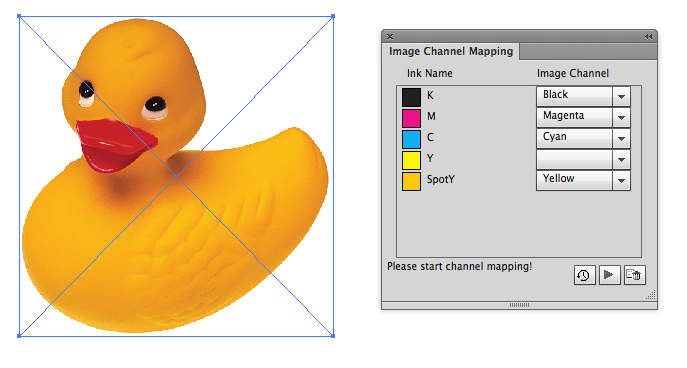Open the empty Y ink channel dropdown

point(621,159)
